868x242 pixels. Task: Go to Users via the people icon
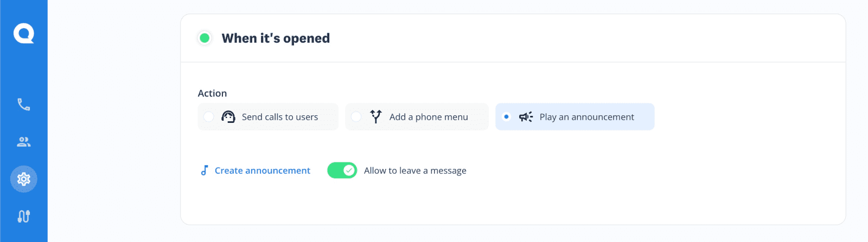(x=24, y=142)
